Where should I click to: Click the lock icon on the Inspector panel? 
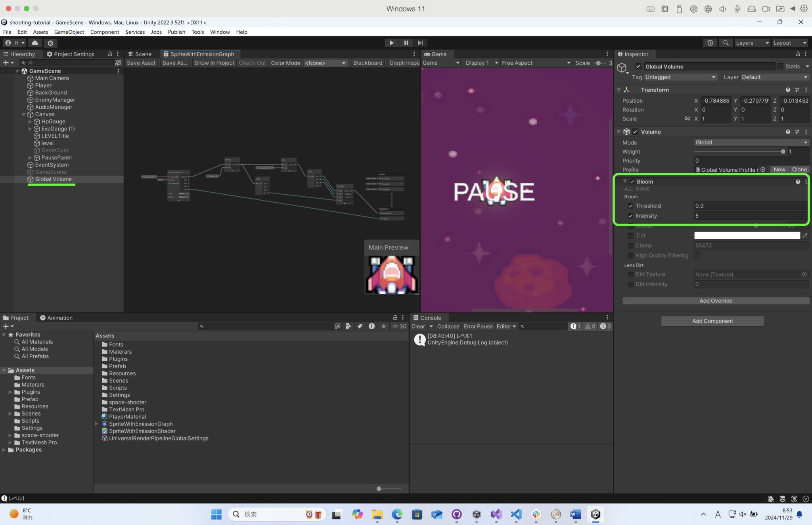pyautogui.click(x=798, y=54)
